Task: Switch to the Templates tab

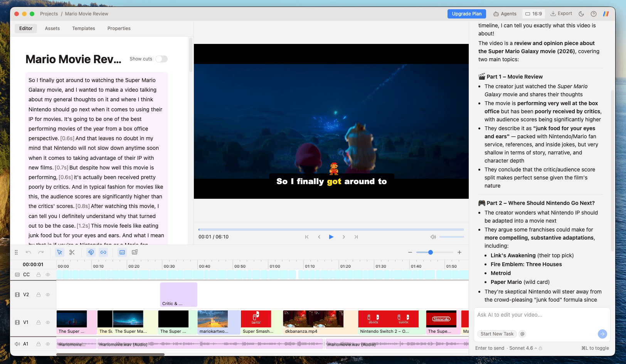Action: [84, 29]
